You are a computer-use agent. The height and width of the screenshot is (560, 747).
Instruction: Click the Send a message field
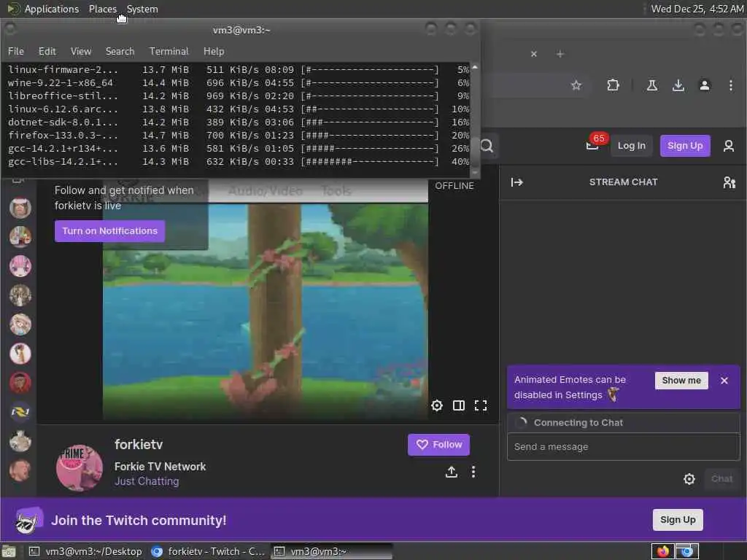point(623,447)
